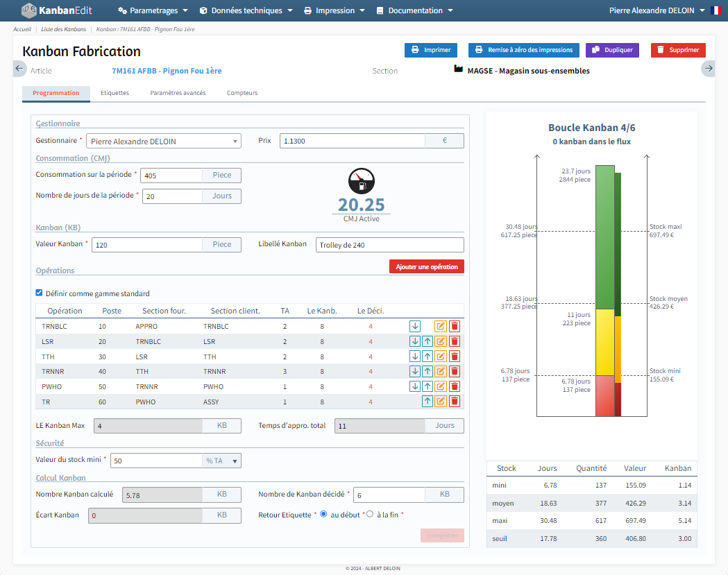Edit the LSR operation row
728x575 pixels.
tap(440, 341)
